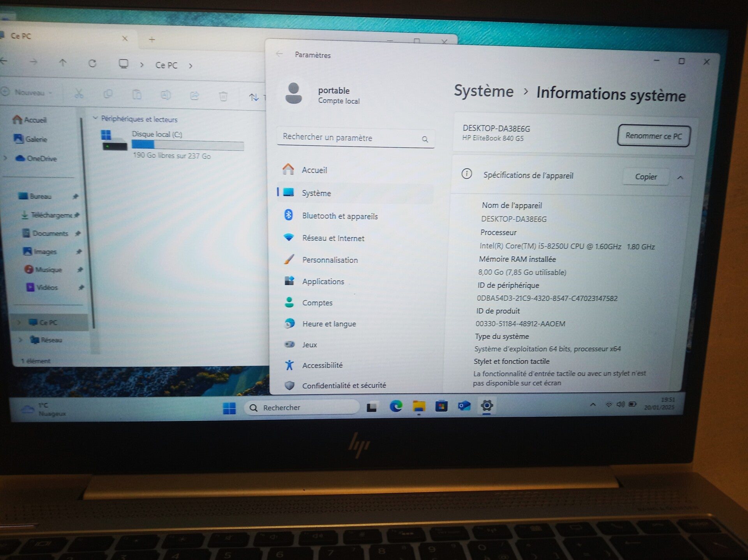Open Réseau et Internet settings
The image size is (748, 560).
pos(333,238)
